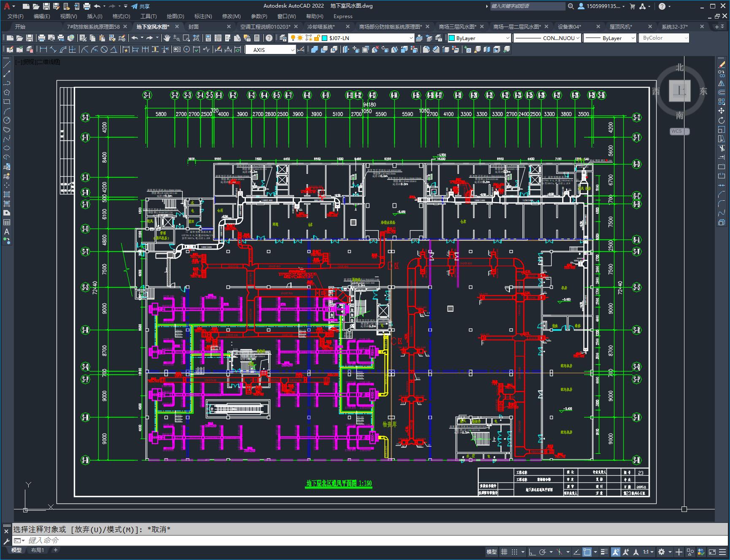Open the linetype CON...NUOU dropdown

[x=547, y=38]
